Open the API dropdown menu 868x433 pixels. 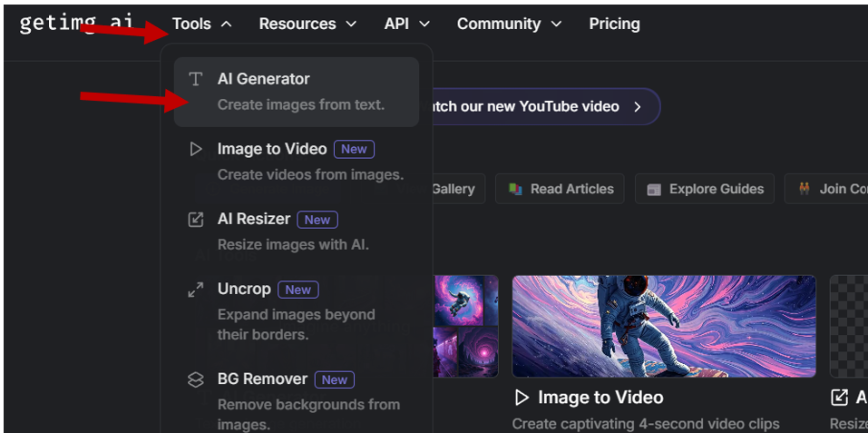(x=407, y=24)
